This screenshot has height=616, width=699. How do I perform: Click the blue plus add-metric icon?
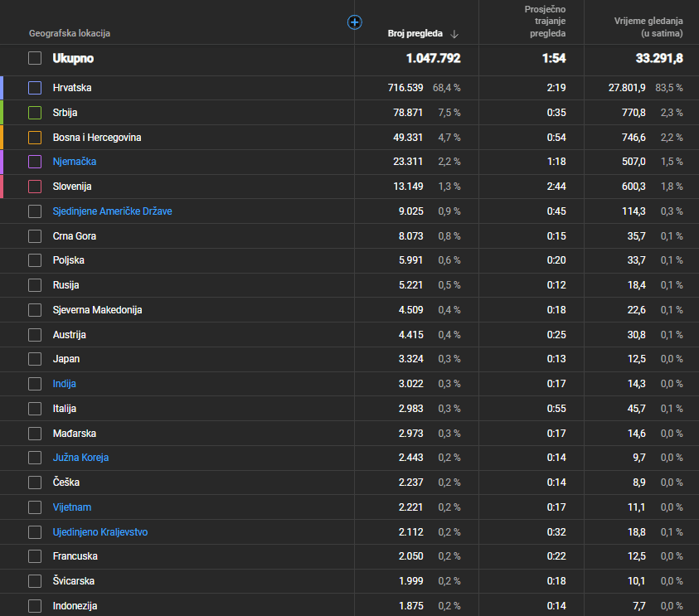point(354,22)
